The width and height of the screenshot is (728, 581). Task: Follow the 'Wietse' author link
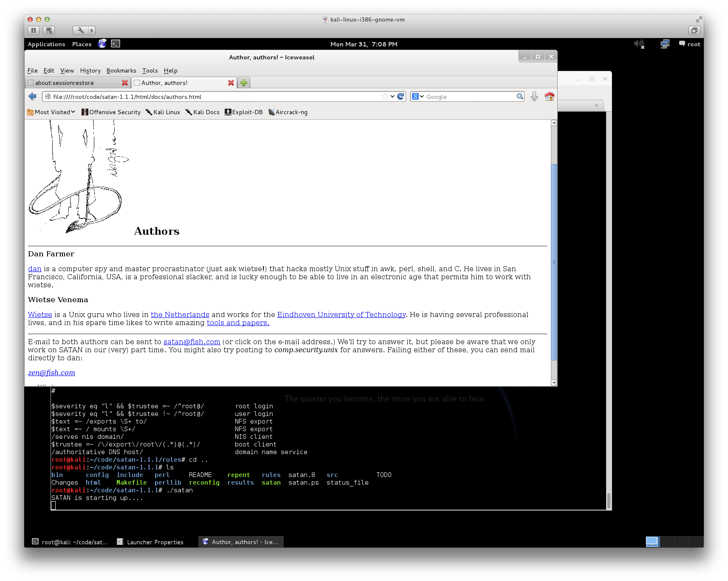[40, 314]
